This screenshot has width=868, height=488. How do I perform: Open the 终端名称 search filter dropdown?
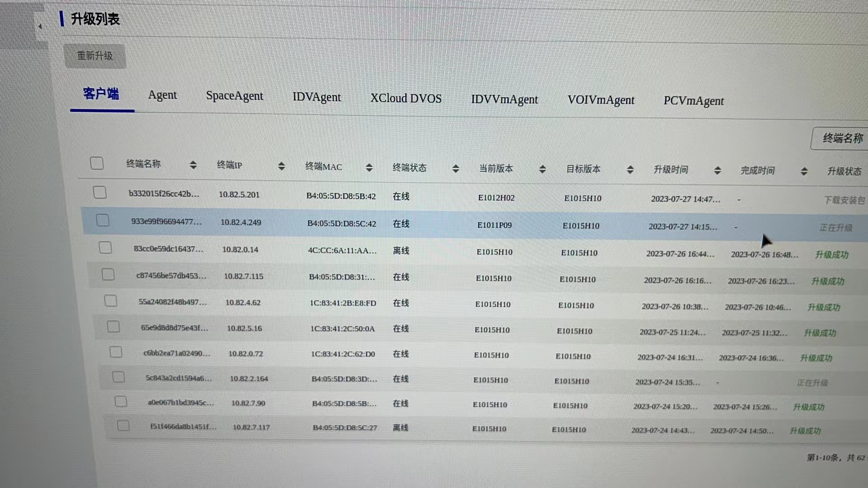(842, 138)
